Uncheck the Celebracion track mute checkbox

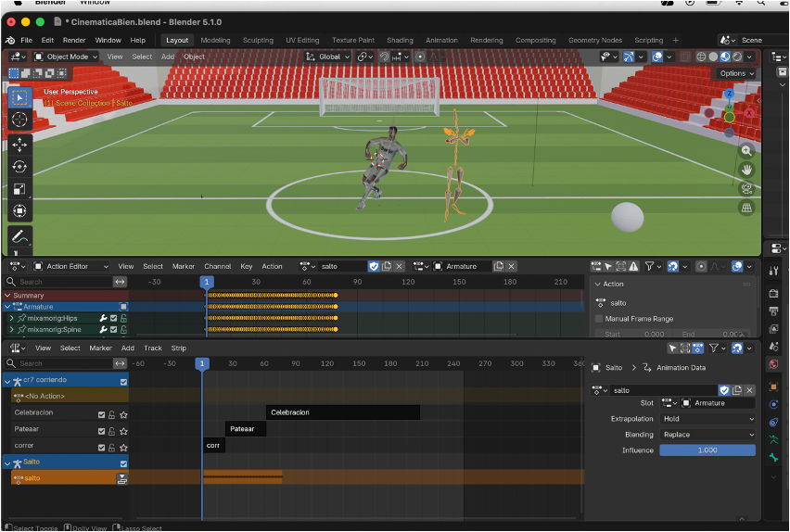pos(102,413)
